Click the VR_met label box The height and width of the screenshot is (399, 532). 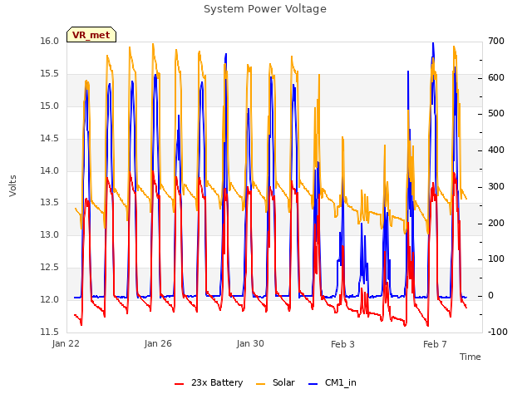[x=91, y=35]
